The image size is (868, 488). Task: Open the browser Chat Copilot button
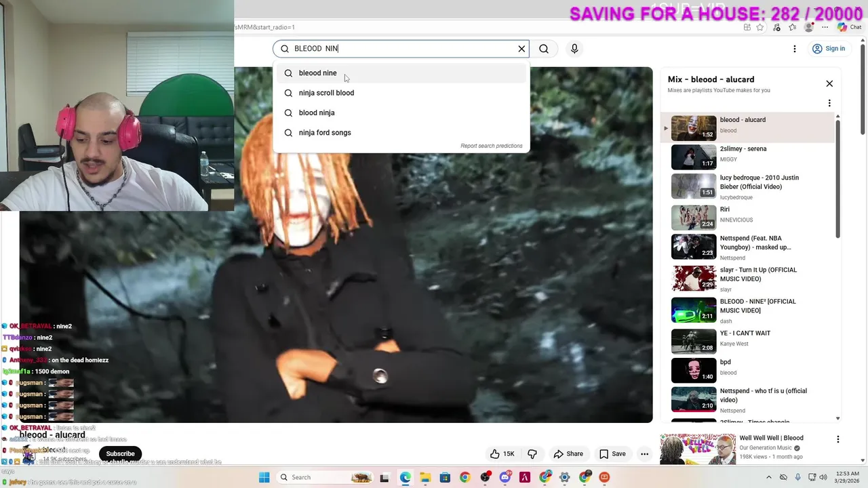[x=850, y=27]
